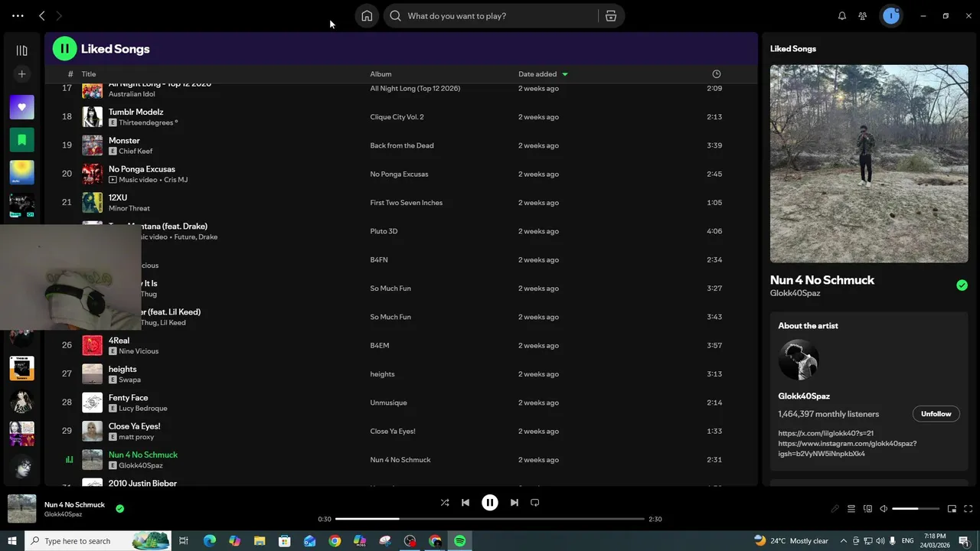Open the x.com/lilglokk40 link
This screenshot has height=551, width=980.
826,433
